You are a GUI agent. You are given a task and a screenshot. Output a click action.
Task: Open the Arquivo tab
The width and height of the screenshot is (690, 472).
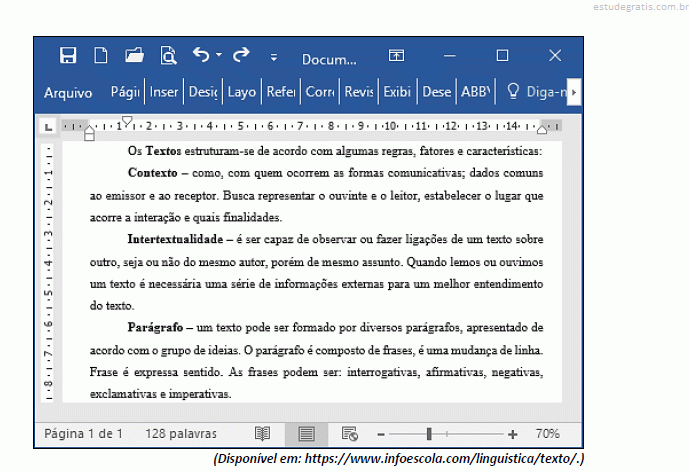[68, 92]
